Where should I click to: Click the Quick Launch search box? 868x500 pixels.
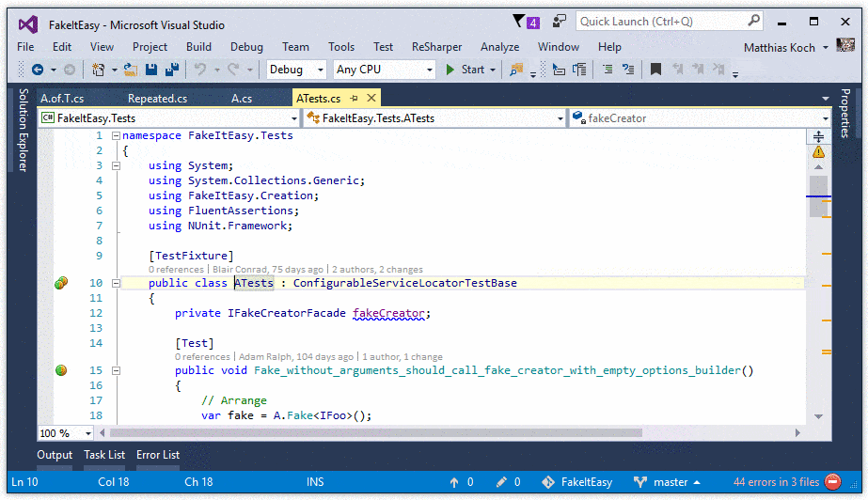point(660,21)
